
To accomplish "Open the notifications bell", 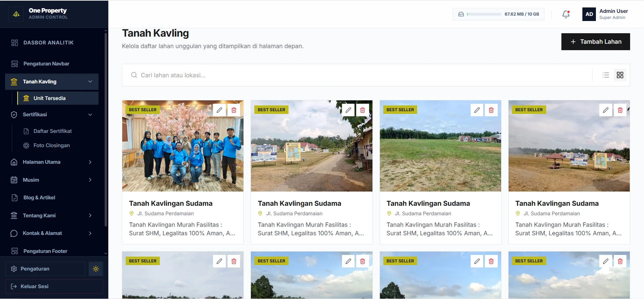I will pos(566,14).
